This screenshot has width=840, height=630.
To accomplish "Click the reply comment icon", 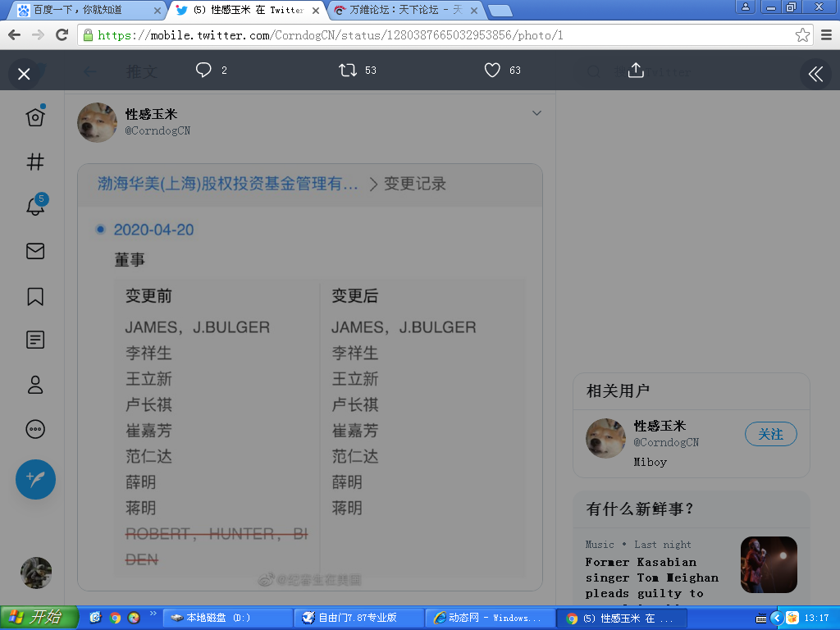I will click(x=204, y=71).
